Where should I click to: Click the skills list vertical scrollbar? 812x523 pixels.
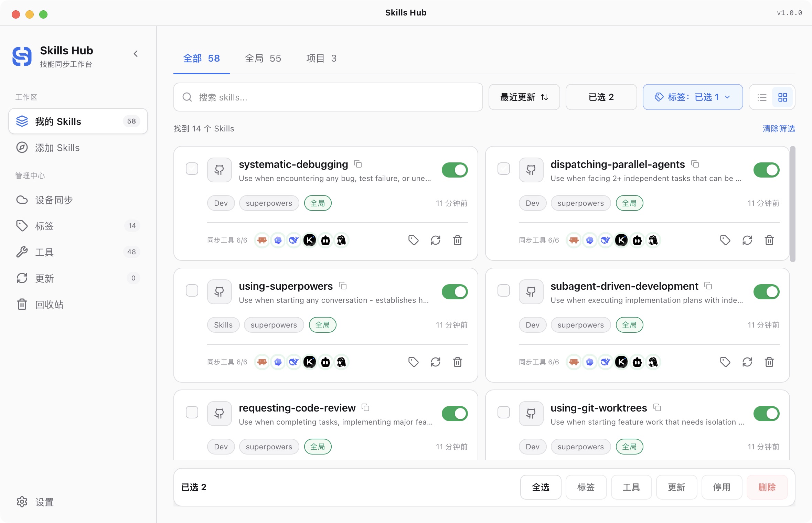pos(792,204)
